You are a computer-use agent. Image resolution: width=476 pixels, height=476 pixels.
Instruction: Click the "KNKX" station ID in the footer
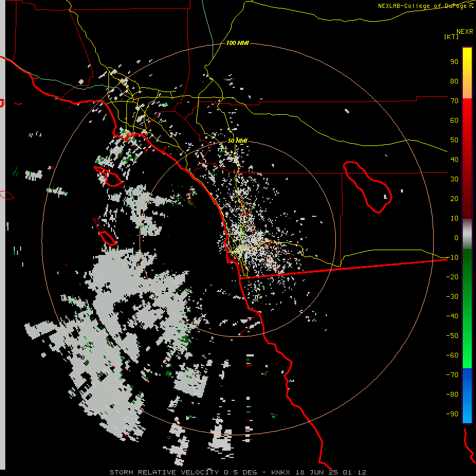point(281,472)
